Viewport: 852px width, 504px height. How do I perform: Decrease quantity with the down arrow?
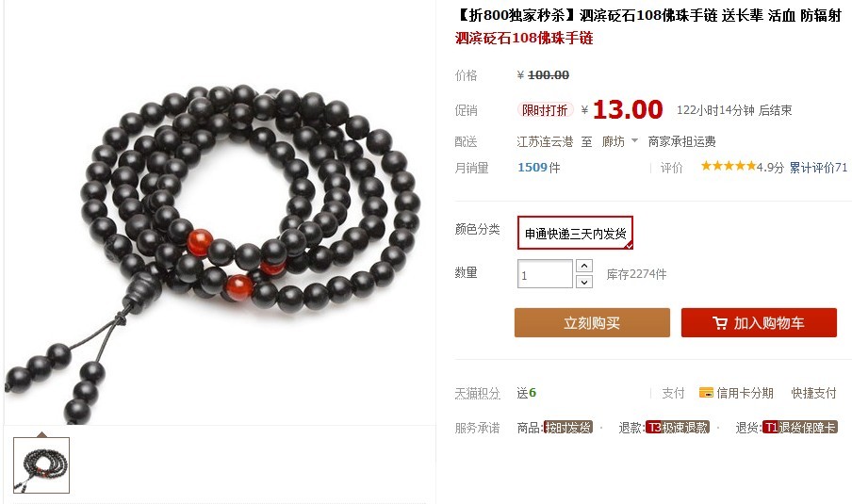click(584, 282)
